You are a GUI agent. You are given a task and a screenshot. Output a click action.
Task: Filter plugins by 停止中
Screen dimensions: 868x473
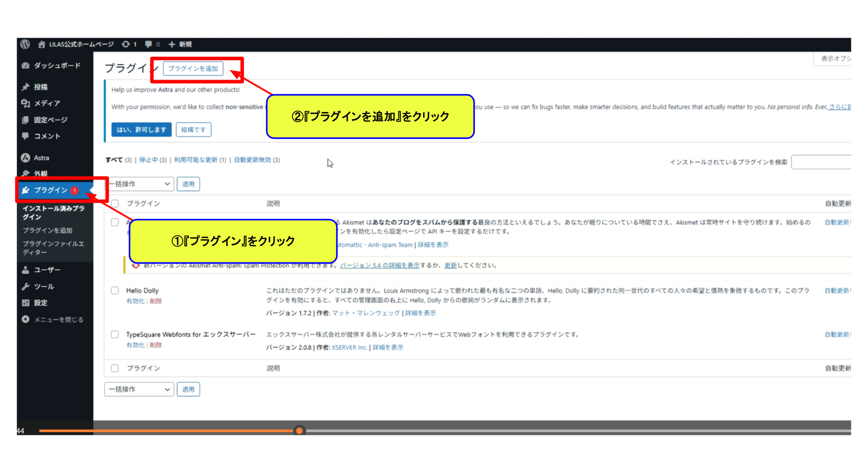(148, 160)
